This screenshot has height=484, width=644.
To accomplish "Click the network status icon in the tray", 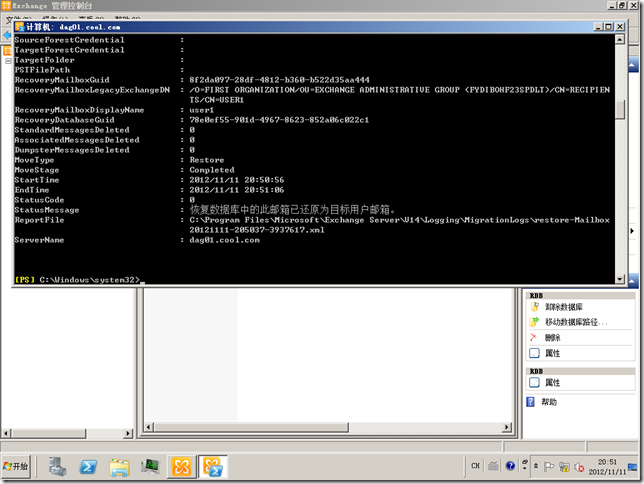I will (x=564, y=467).
